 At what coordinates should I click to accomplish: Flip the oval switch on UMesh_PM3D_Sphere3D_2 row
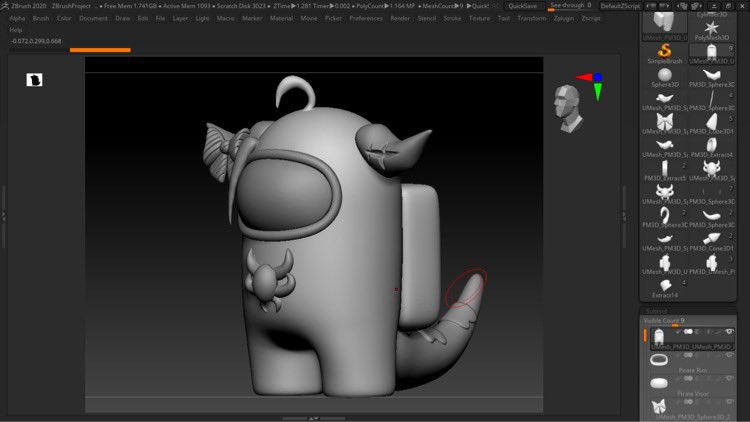pyautogui.click(x=688, y=402)
